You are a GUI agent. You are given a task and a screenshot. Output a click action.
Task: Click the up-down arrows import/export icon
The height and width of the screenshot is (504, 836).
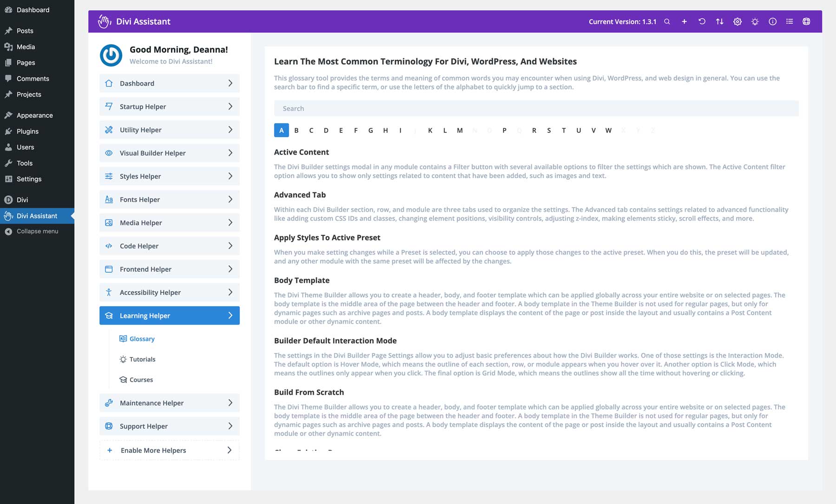pyautogui.click(x=719, y=21)
